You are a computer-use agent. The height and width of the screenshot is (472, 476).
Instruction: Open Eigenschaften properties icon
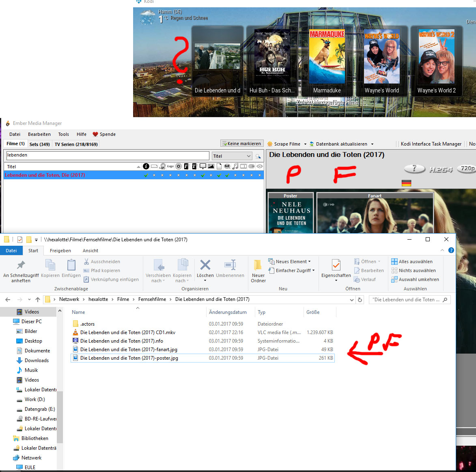(x=336, y=265)
